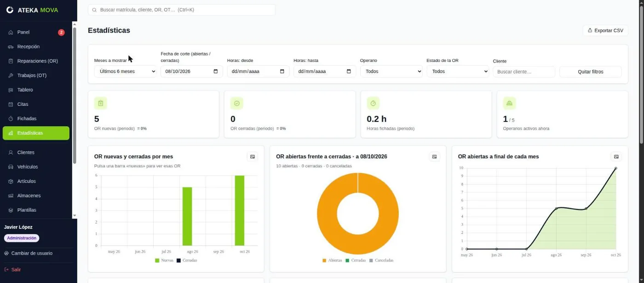Click the Administración role badge
Screen dimensions: 644x283
tap(22, 238)
